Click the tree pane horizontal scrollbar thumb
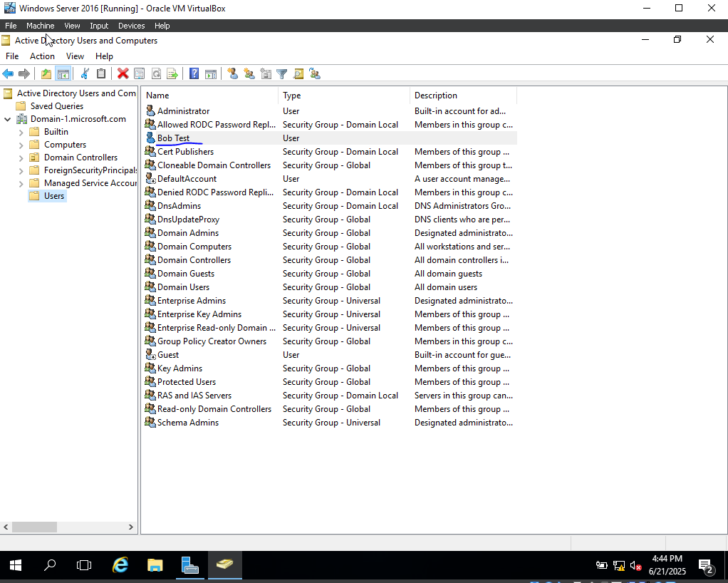The width and height of the screenshot is (728, 583). pos(34,527)
